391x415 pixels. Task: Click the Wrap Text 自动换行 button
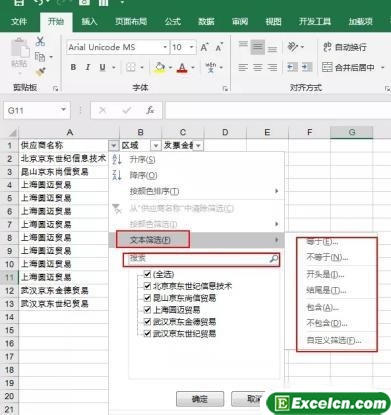345,47
